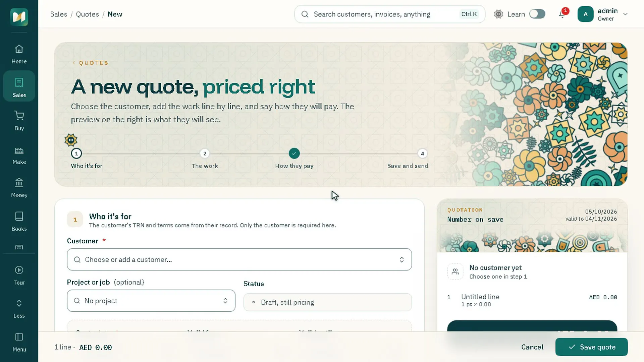
Task: Open the No project dropdown
Action: pos(151,301)
